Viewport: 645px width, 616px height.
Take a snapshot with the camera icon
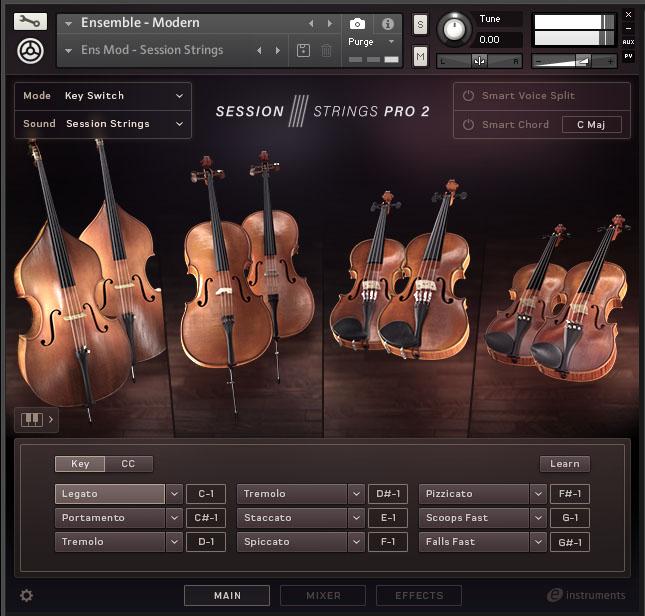[x=357, y=24]
